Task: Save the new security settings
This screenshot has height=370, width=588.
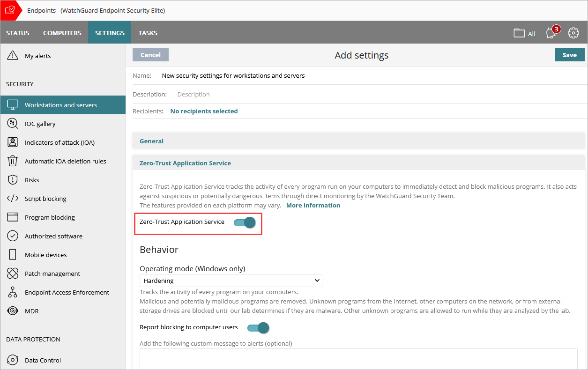Action: coord(569,55)
